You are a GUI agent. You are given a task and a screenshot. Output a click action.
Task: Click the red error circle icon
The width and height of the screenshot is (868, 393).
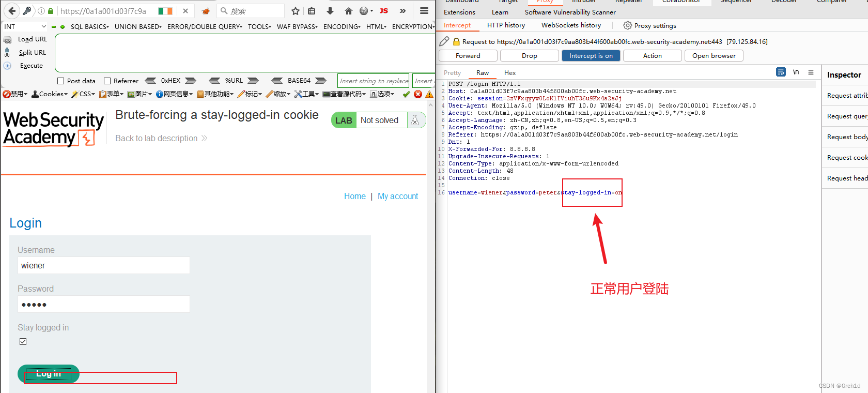tap(418, 94)
